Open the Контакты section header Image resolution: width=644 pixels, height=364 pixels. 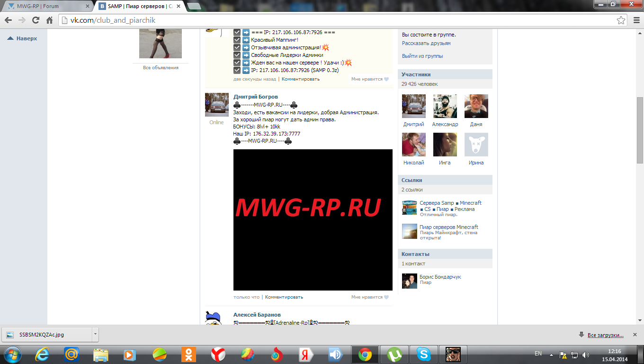[445, 254]
